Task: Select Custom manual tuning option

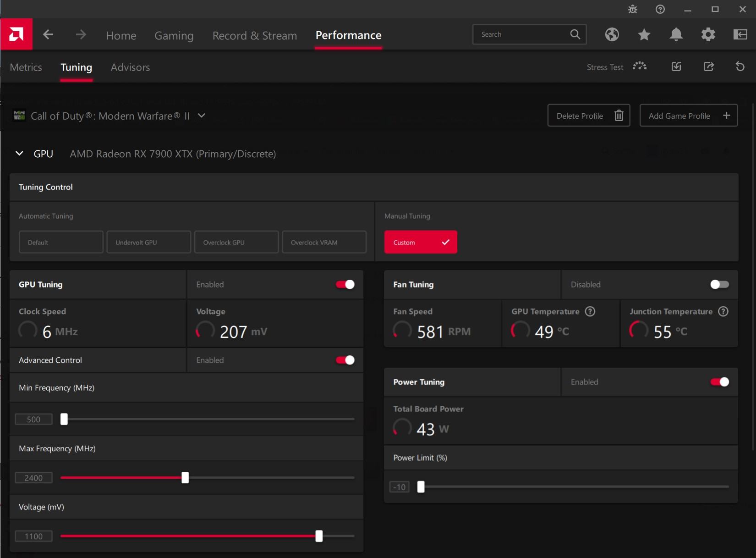Action: coord(421,242)
